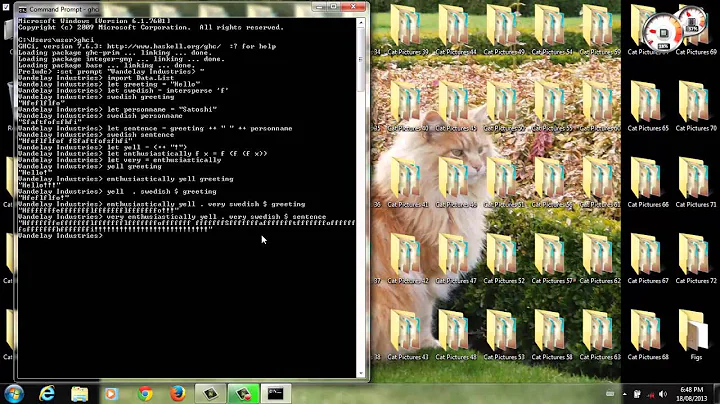The height and width of the screenshot is (404, 720).
Task: Select the Cat Pictures 65 folder
Action: 647,107
